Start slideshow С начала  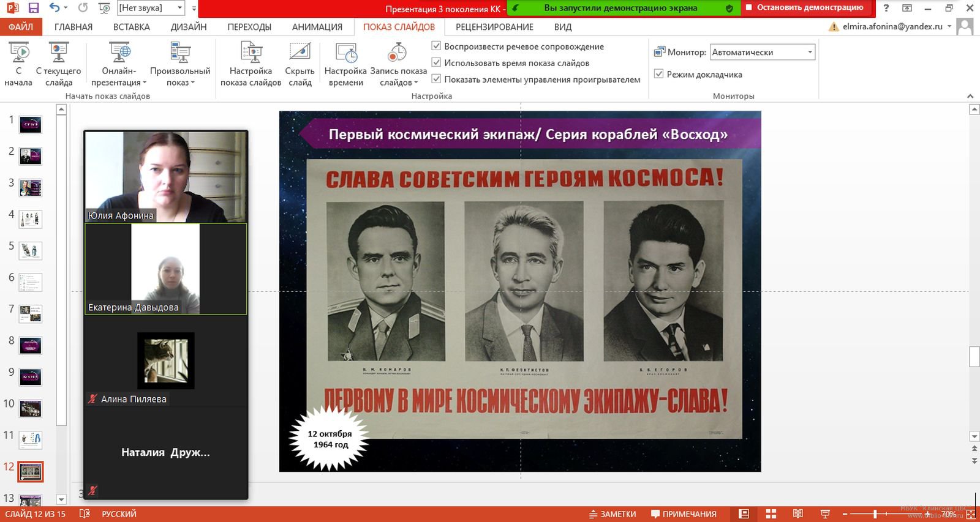[x=18, y=64]
